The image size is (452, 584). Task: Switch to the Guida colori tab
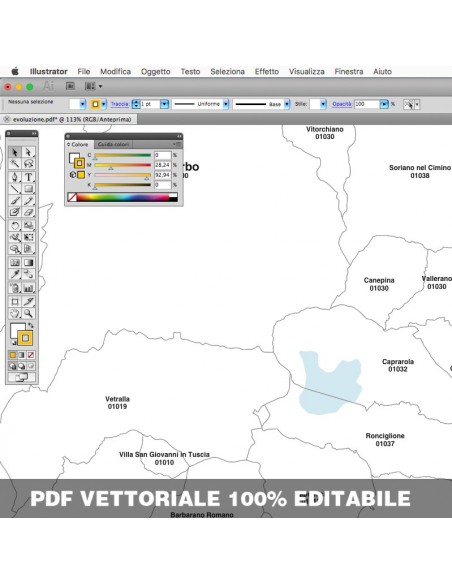click(114, 145)
